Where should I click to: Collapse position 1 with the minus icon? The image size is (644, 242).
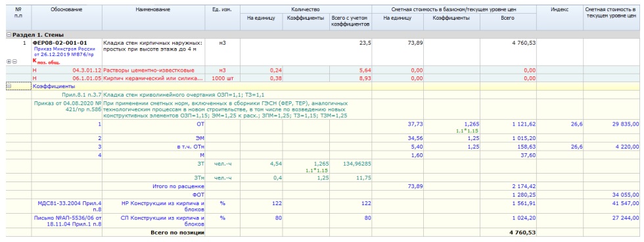(x=14, y=61)
